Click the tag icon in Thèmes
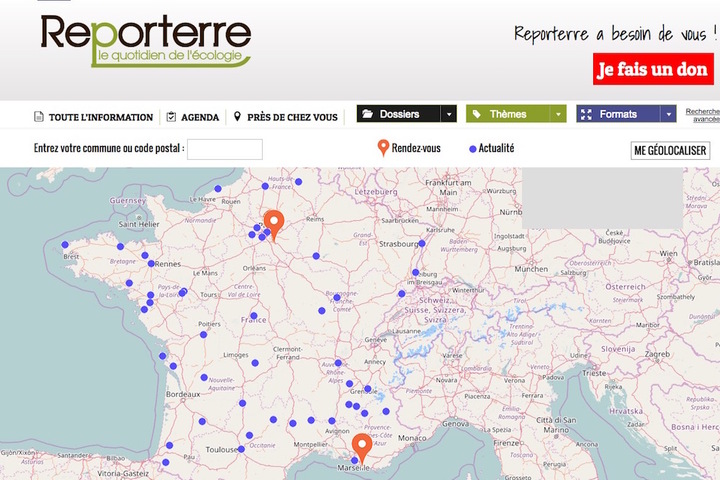Image resolution: width=720 pixels, height=480 pixels. click(477, 114)
